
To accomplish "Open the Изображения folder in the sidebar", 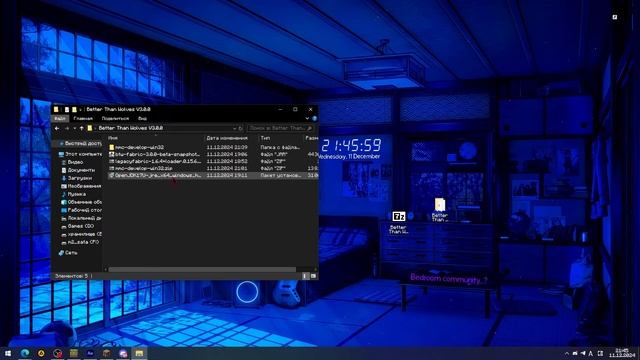I will click(81, 186).
